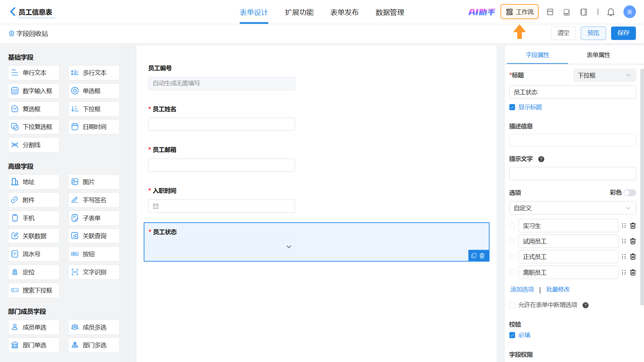This screenshot has height=362, width=644.
Task: Click the 提示文字 text input
Action: [x=573, y=174]
